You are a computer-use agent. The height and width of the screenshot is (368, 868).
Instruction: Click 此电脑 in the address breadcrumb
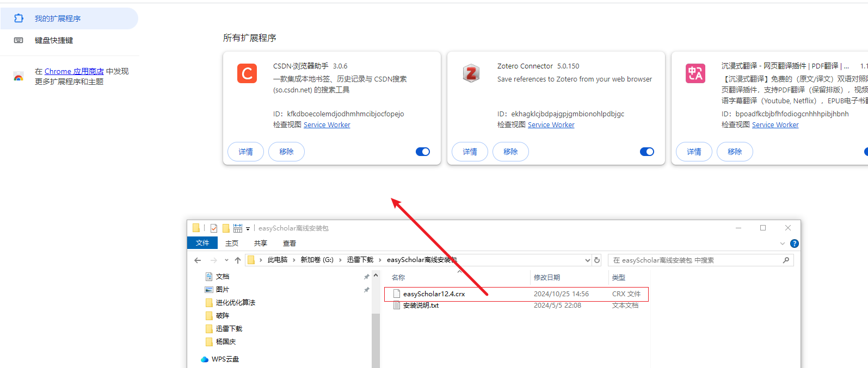tap(278, 260)
